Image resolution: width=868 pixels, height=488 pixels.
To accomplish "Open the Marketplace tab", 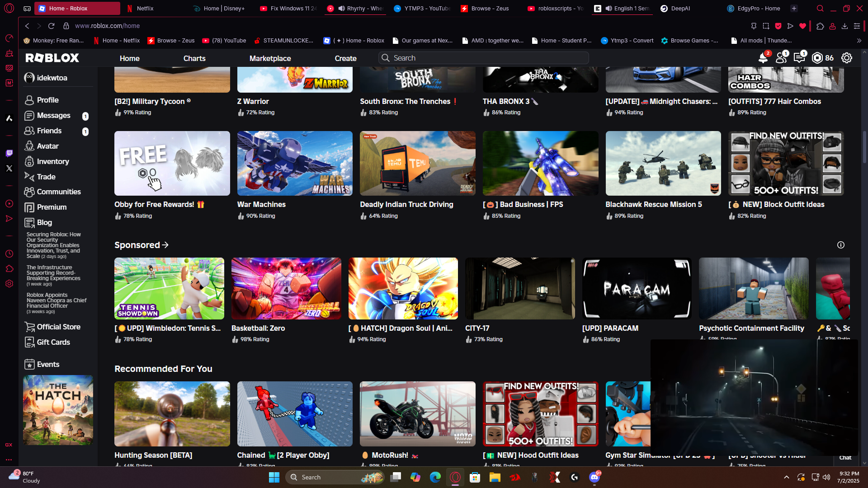I will click(270, 58).
